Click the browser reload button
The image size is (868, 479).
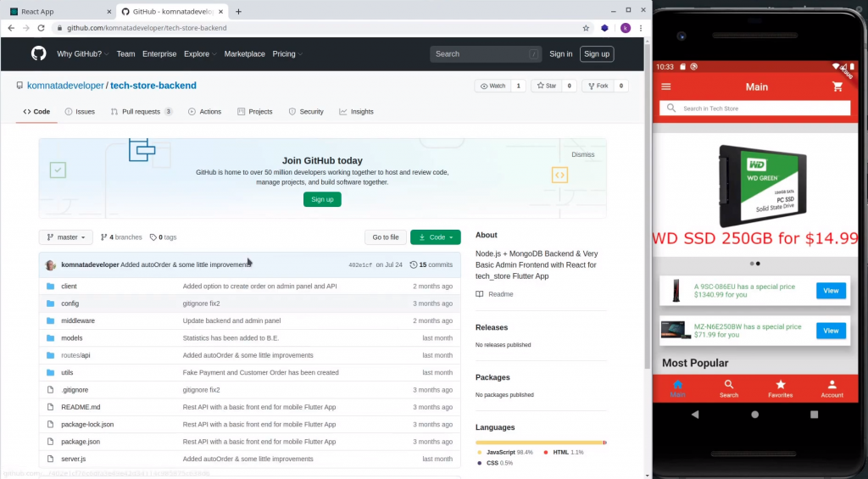tap(41, 28)
